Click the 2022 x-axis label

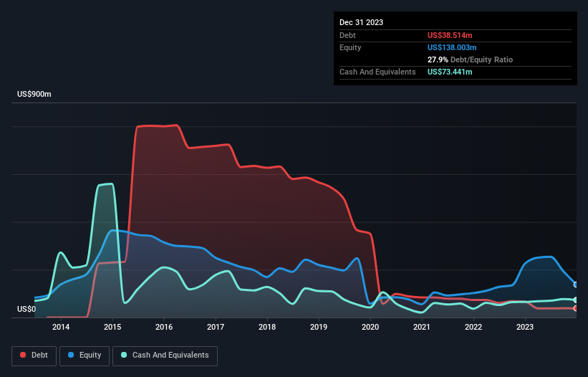click(x=473, y=327)
